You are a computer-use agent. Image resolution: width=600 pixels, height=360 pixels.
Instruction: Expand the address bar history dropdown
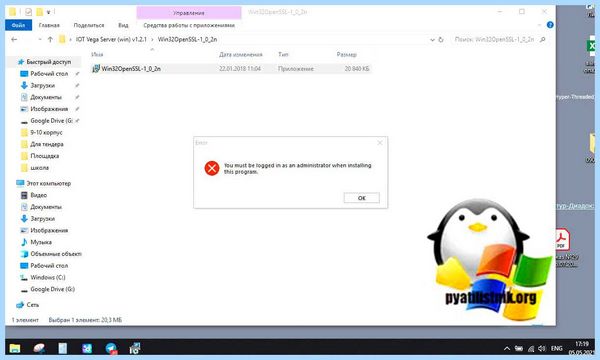432,39
